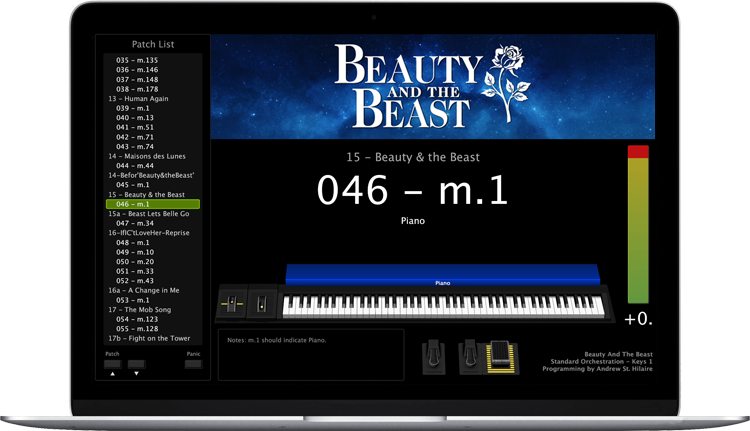The width and height of the screenshot is (750, 431).
Task: Click the Beauty and the Beast banner image
Action: pos(433,87)
